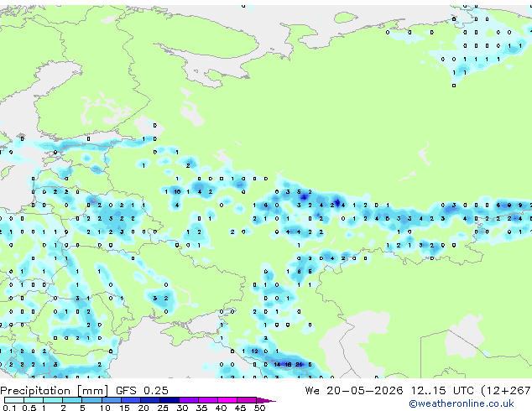Click the 45–50 mm legend swatch
Image resolution: width=532 pixels, height=411 pixels.
(247, 400)
